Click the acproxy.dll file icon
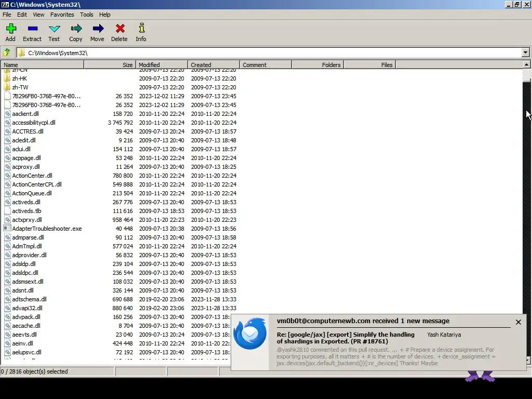Viewport: 532px width, 399px height. coord(7,167)
